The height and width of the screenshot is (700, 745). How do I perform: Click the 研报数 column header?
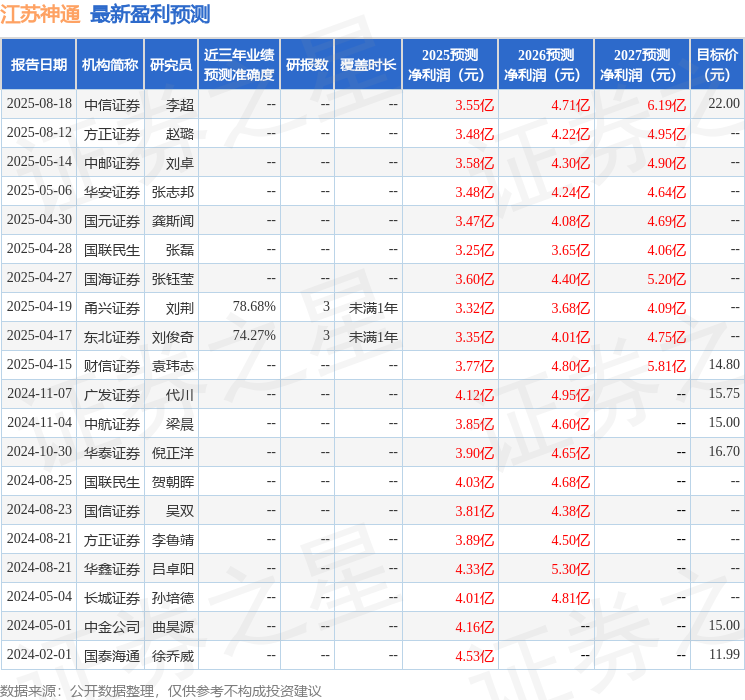tap(307, 65)
